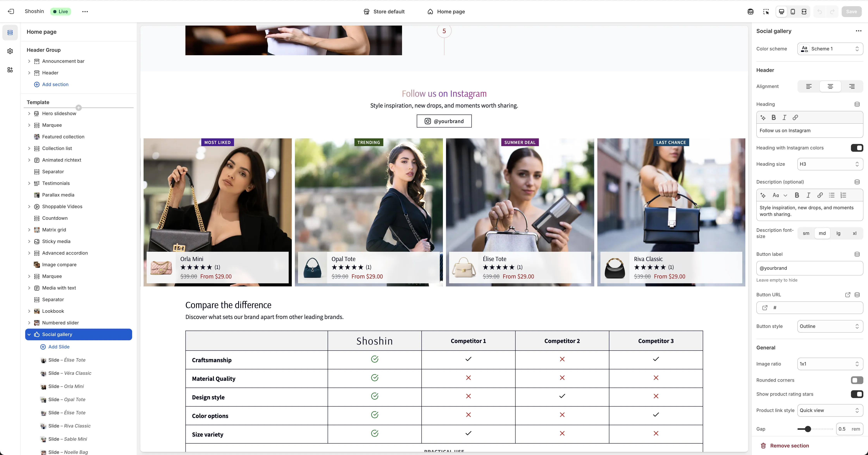Toggle Heading with Instagram colors
Image resolution: width=868 pixels, height=455 pixels.
click(857, 148)
